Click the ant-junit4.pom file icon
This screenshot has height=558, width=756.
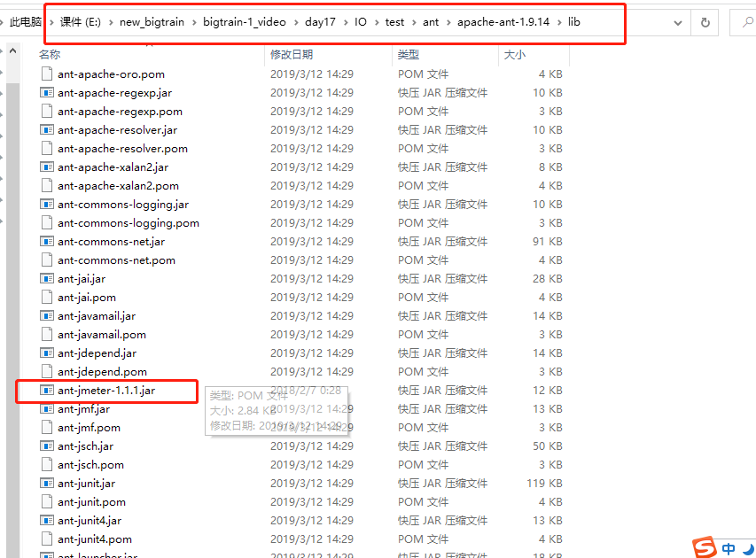(x=47, y=539)
